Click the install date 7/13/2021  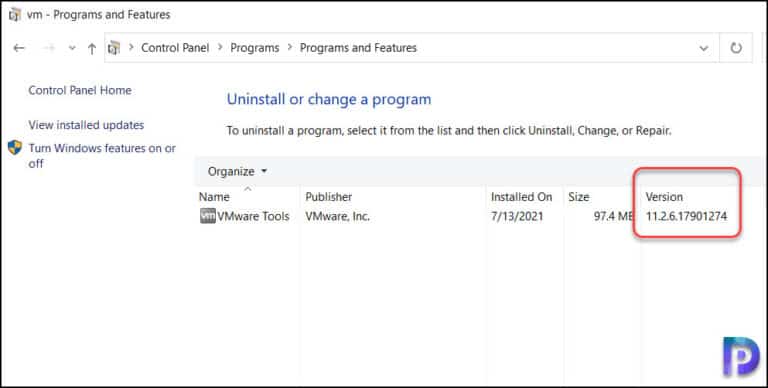[517, 216]
